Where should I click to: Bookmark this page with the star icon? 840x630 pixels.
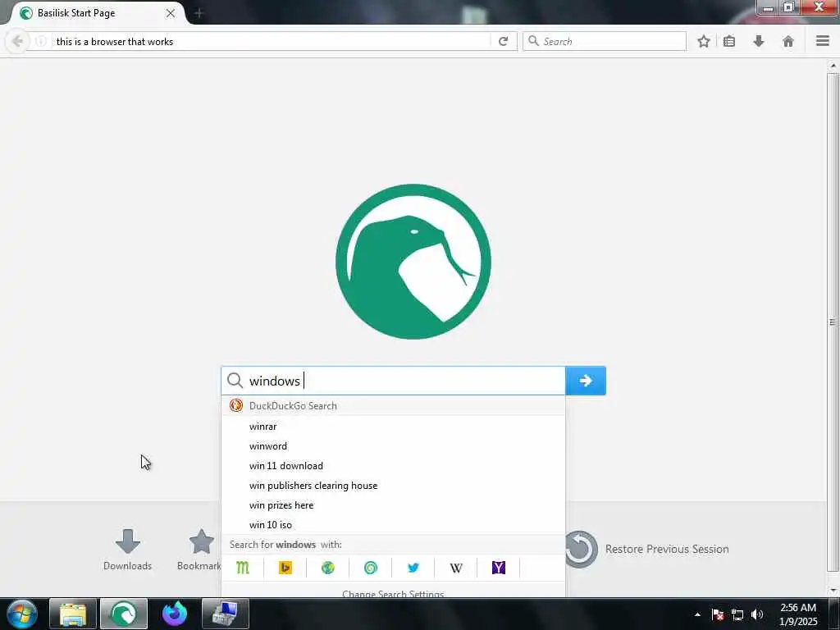tap(703, 41)
